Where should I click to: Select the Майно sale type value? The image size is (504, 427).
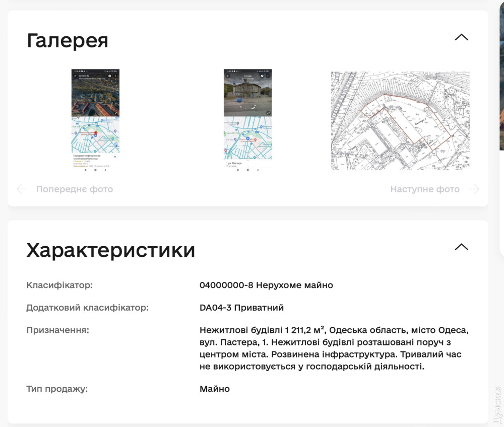coord(215,389)
